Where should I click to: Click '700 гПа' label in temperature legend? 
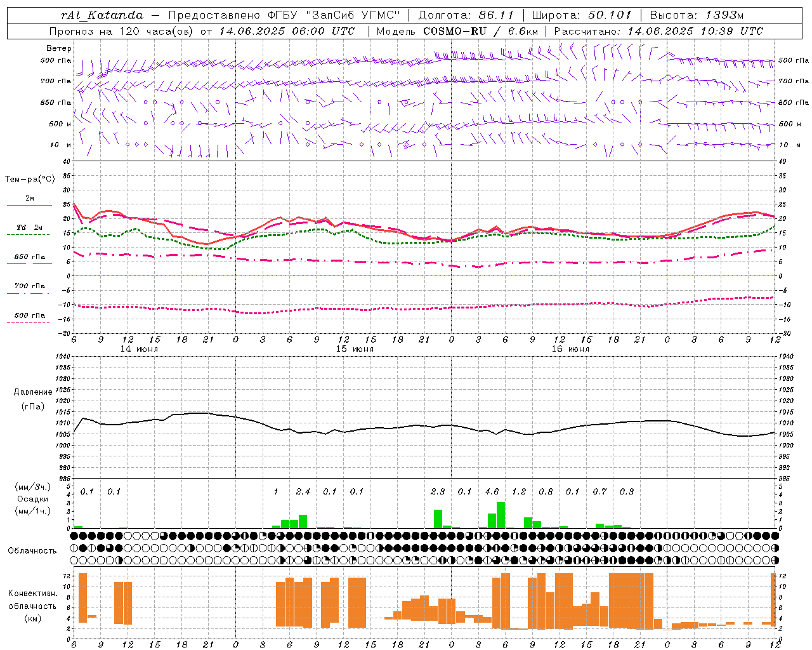30,286
